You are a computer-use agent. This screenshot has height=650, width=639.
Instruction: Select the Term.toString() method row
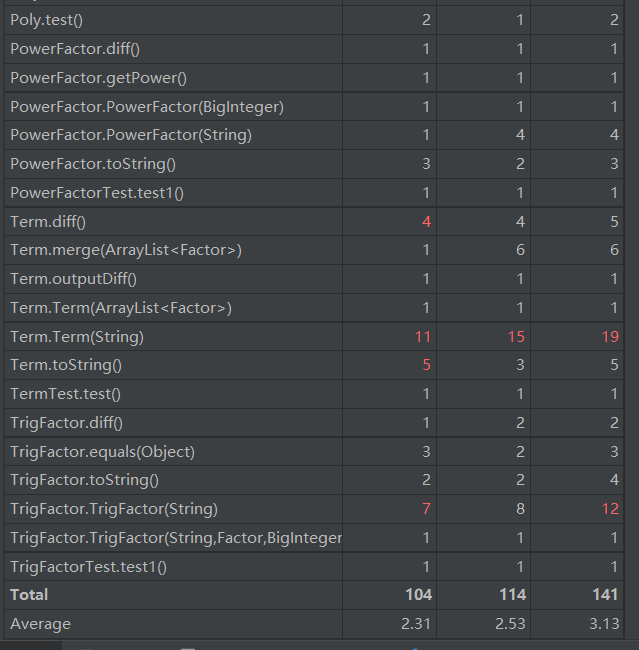point(65,366)
